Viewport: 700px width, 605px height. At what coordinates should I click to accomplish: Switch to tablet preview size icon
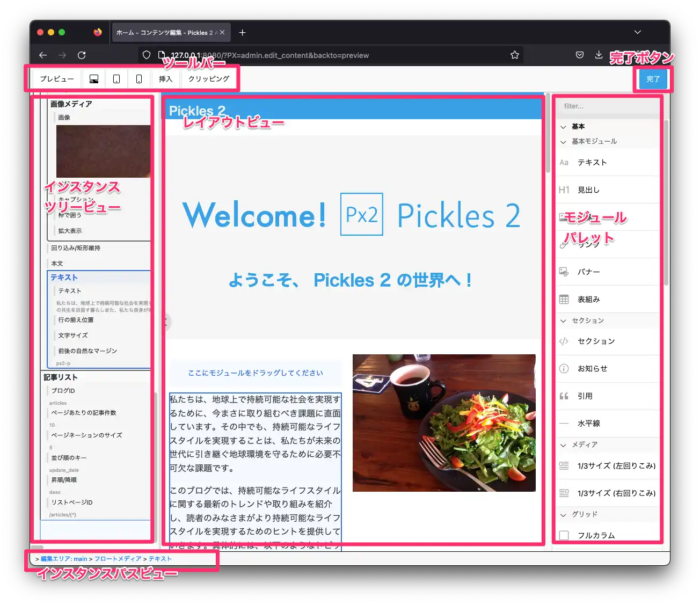pos(116,79)
